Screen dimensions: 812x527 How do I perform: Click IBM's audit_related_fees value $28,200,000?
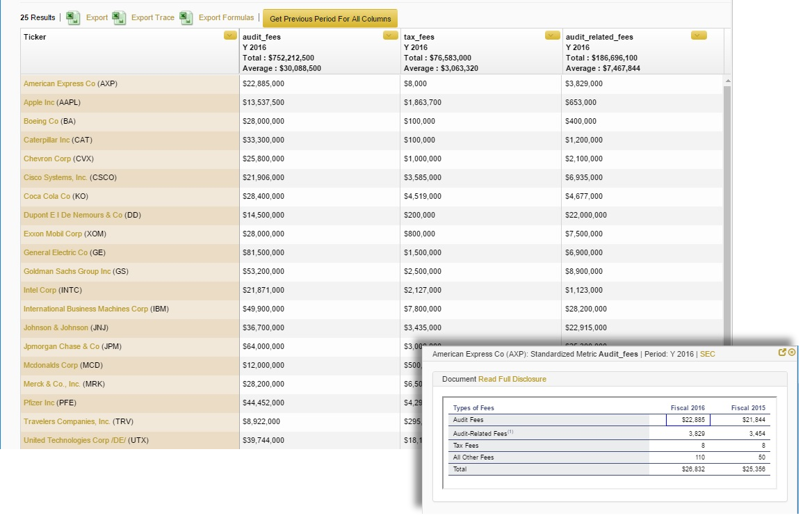pos(586,309)
